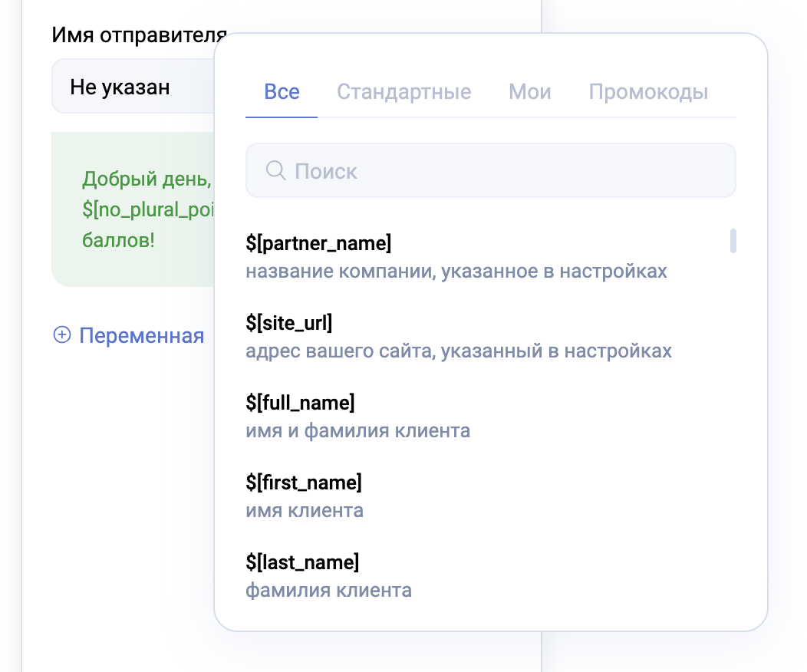Image resolution: width=807 pixels, height=672 pixels.
Task: Click the variable list scrollbar thumb
Action: click(733, 241)
